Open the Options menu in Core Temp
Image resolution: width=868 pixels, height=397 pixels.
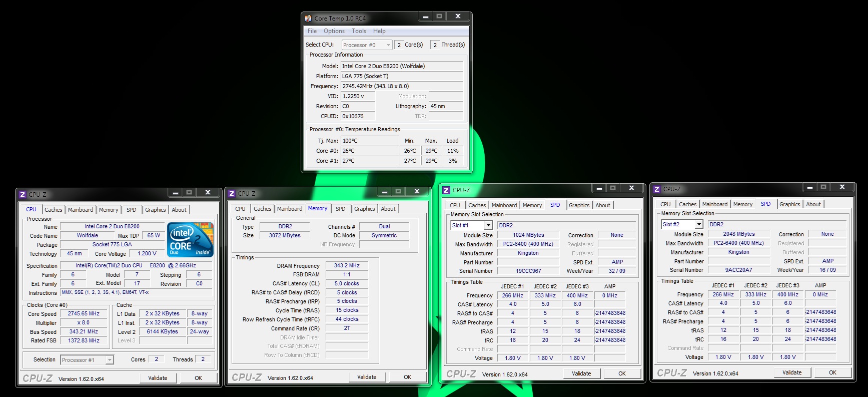[x=334, y=31]
